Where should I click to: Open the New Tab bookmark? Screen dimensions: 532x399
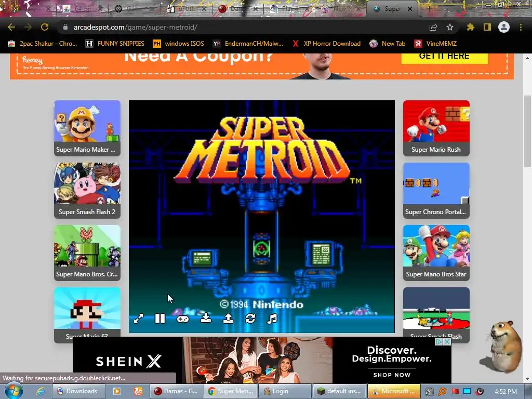tap(388, 44)
